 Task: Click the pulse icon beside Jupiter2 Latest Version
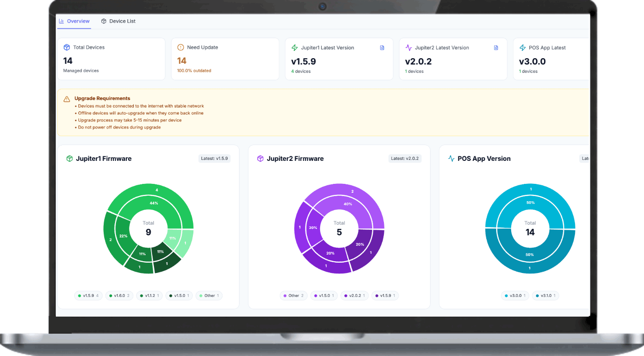point(409,48)
